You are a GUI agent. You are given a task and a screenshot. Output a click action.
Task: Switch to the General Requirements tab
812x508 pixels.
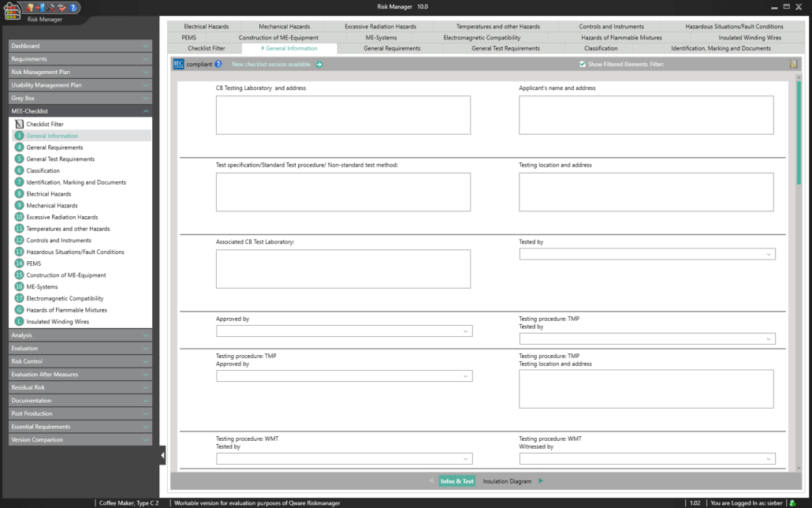(392, 48)
